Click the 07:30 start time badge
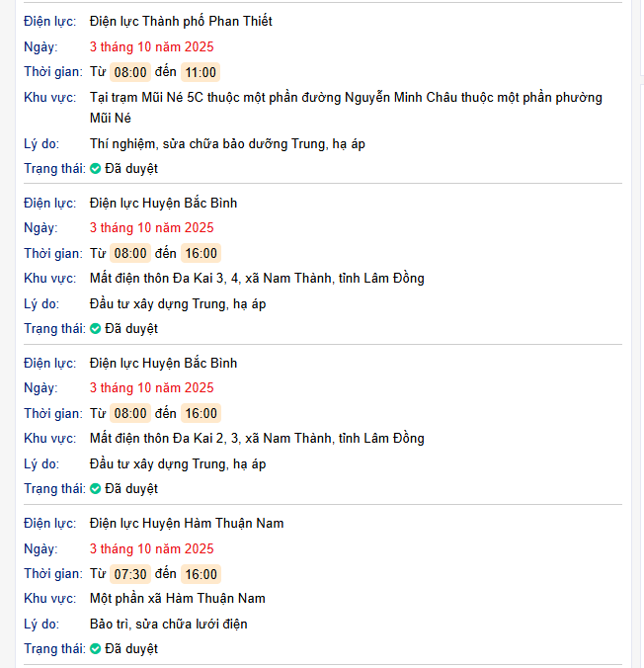The height and width of the screenshot is (668, 644). pyautogui.click(x=130, y=574)
